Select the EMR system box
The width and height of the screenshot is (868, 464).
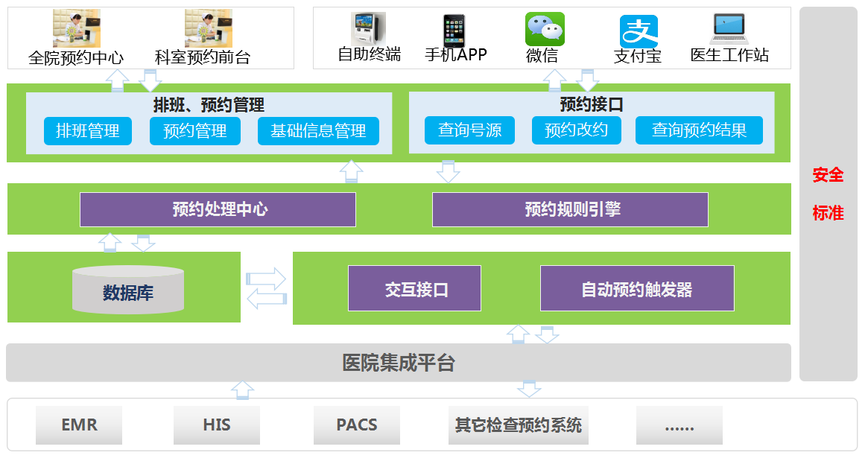click(x=79, y=425)
